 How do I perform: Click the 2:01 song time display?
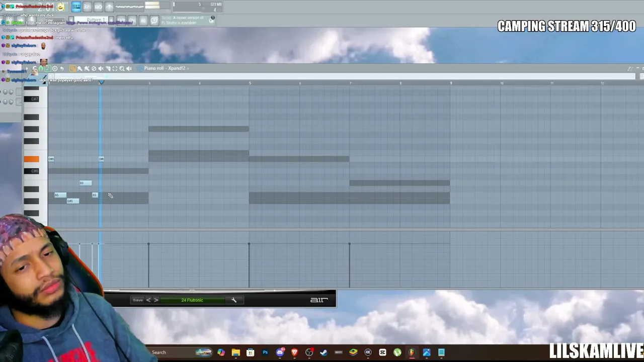pos(45,7)
